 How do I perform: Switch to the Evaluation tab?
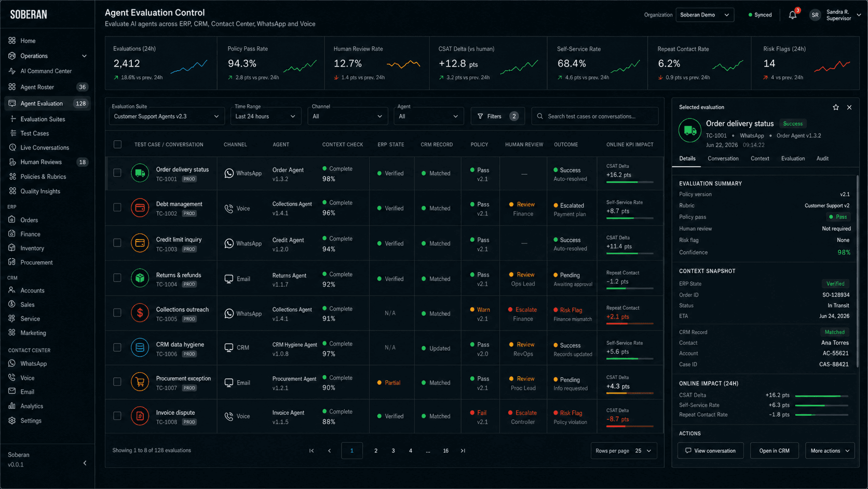(793, 158)
